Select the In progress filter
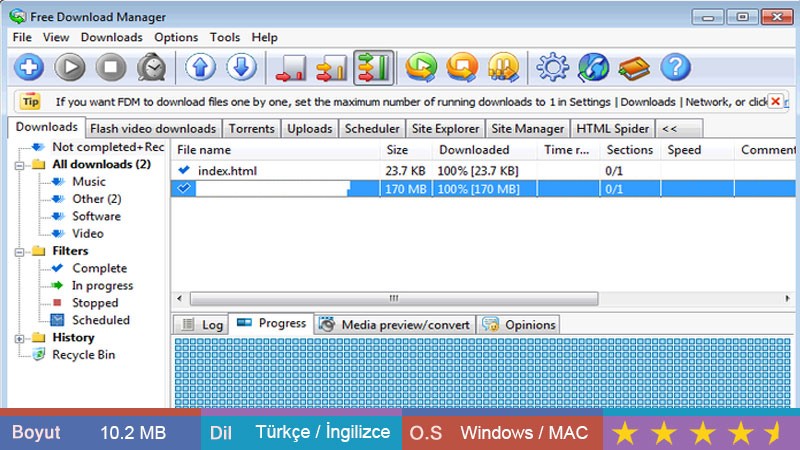800x450 pixels. click(x=103, y=286)
